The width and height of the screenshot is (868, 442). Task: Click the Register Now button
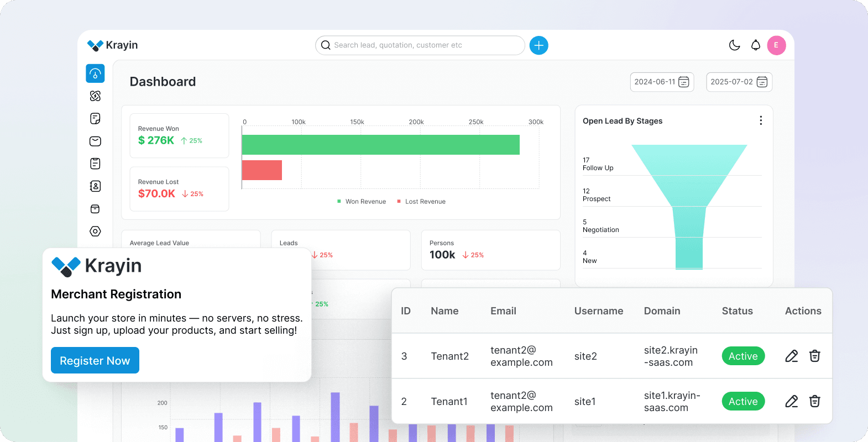tap(95, 360)
